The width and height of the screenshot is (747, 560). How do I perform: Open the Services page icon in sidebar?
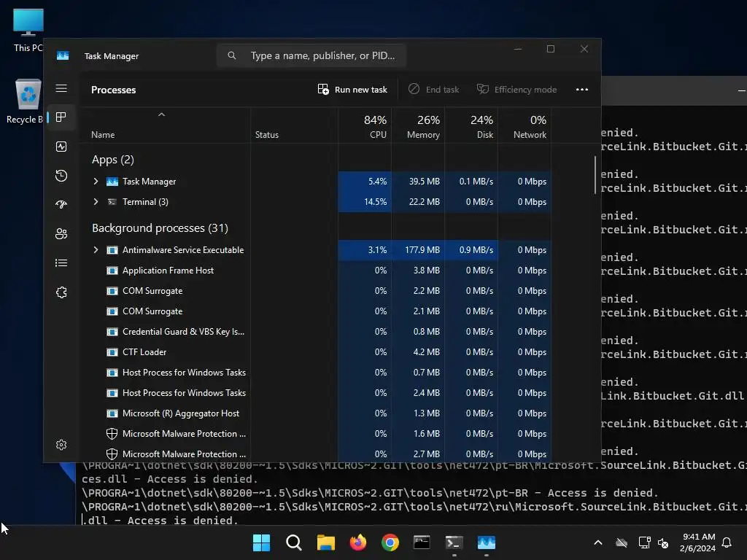(x=61, y=292)
